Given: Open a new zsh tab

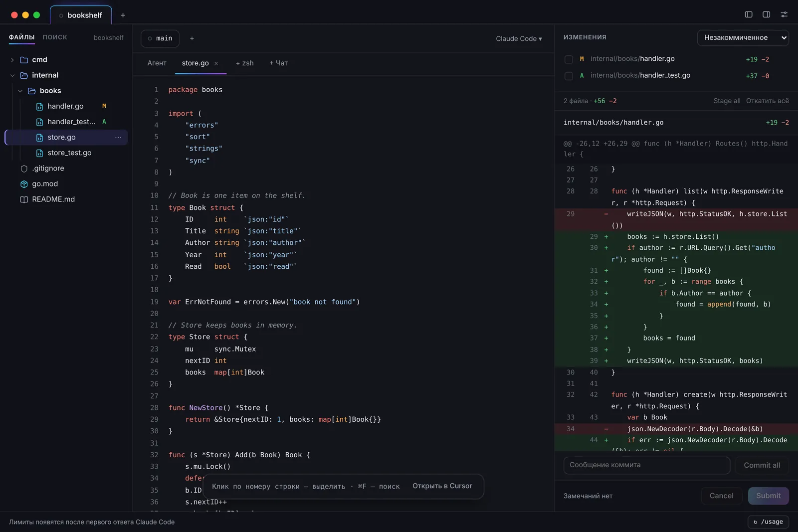Looking at the screenshot, I should point(244,63).
